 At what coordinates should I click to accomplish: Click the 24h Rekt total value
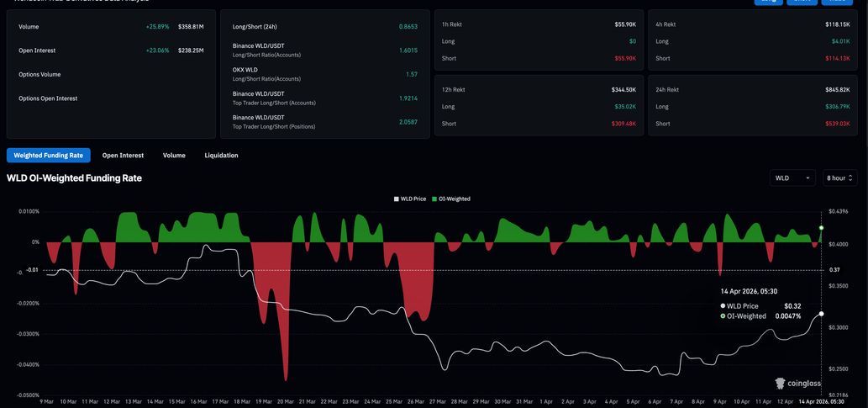[x=837, y=89]
